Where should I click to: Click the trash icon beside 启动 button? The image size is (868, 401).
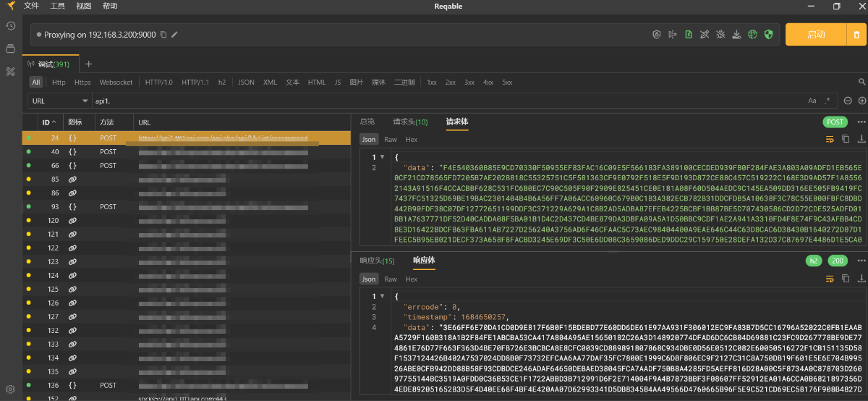point(856,34)
